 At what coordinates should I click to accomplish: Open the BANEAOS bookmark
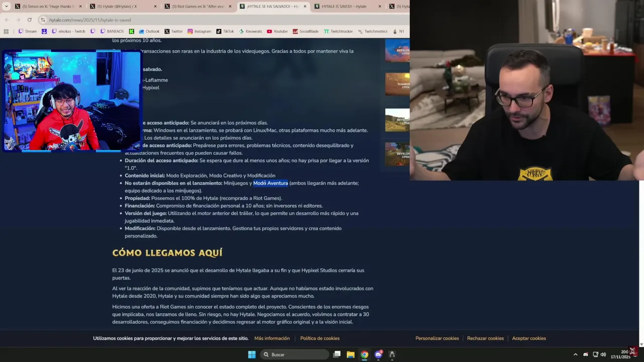(112, 31)
